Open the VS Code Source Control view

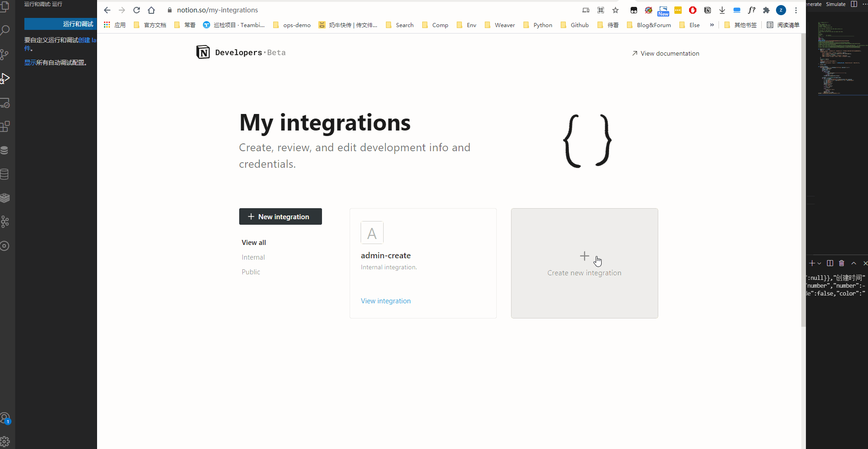click(x=5, y=55)
